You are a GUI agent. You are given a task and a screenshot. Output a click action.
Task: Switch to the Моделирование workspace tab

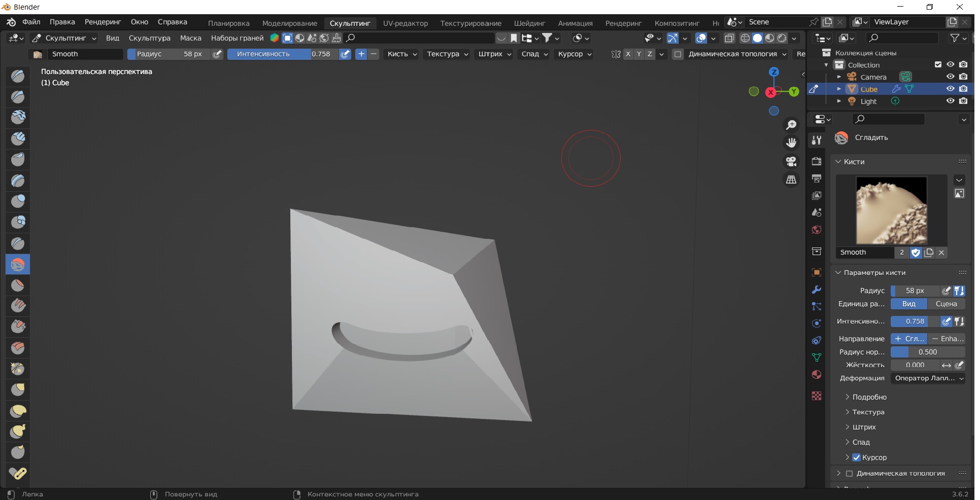(x=289, y=23)
